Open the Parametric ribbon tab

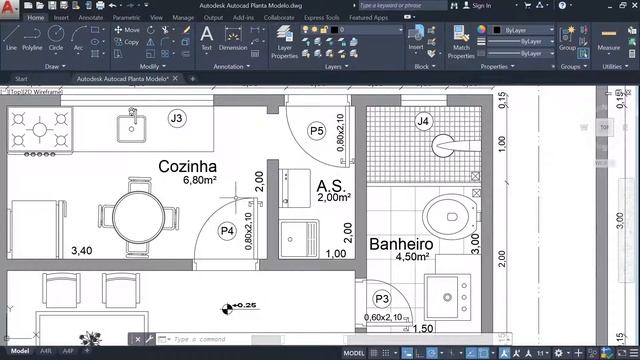(126, 18)
